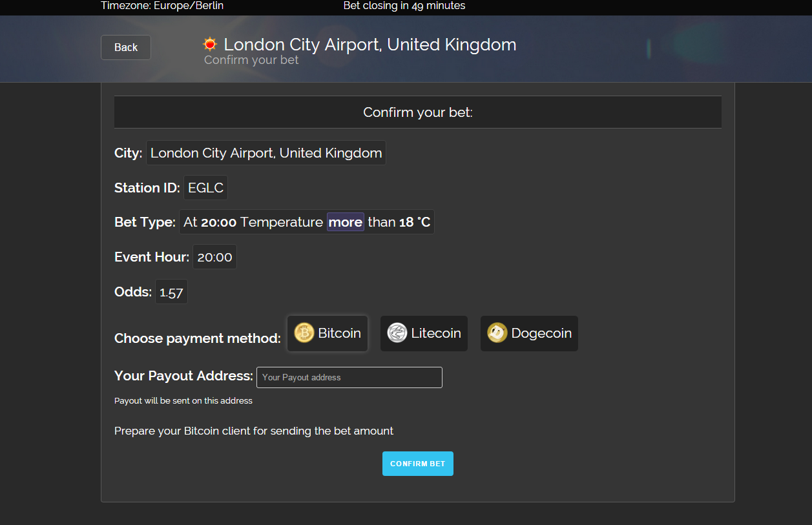
Task: Select Bitcoin as payment method
Action: 328,333
